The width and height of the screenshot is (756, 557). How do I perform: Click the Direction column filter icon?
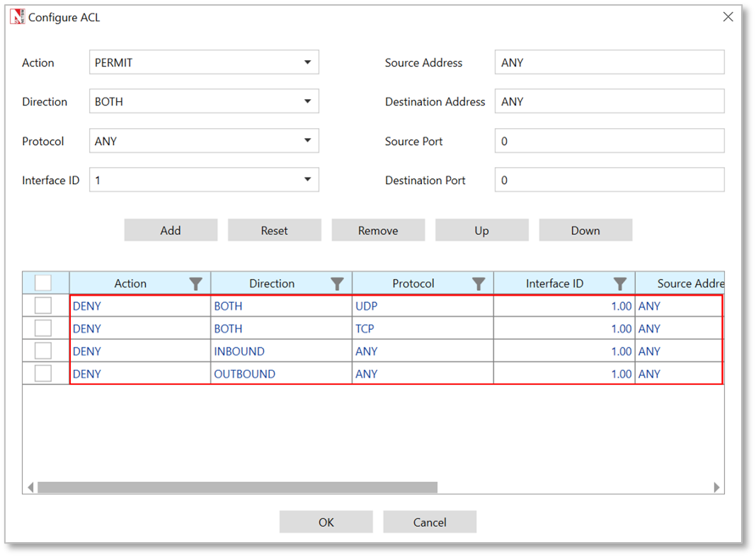pyautogui.click(x=338, y=284)
